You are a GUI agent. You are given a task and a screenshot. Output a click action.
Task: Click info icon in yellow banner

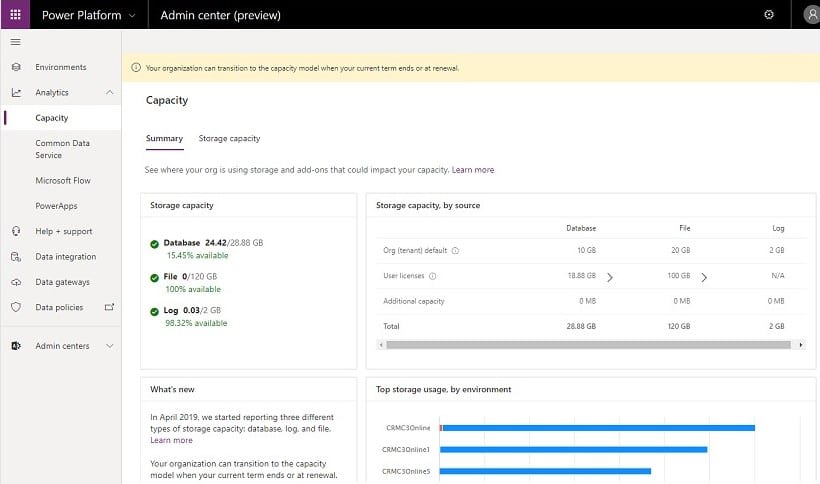(x=136, y=68)
